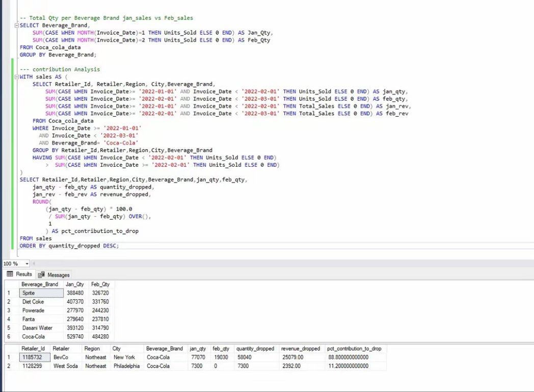This screenshot has height=392, width=534.
Task: Select row header 6 of first grid
Action: 12,336
